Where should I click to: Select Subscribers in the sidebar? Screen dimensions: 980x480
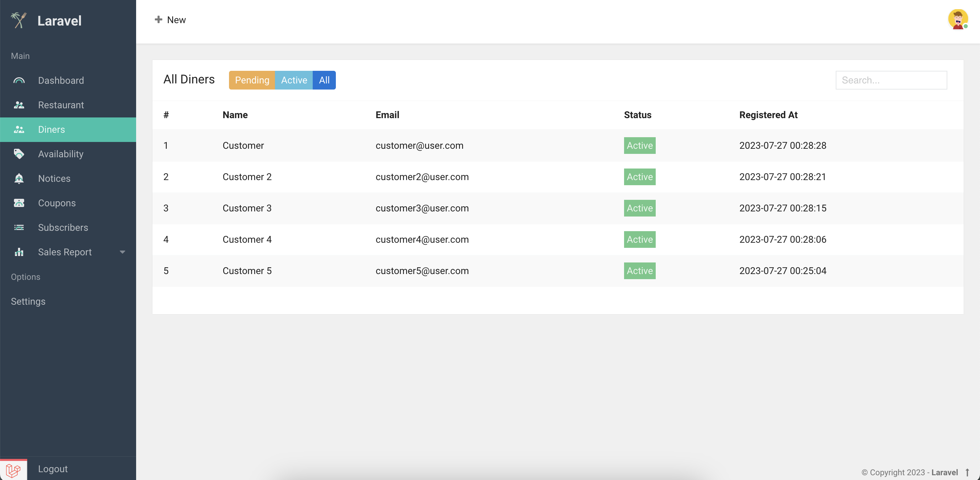click(x=63, y=228)
